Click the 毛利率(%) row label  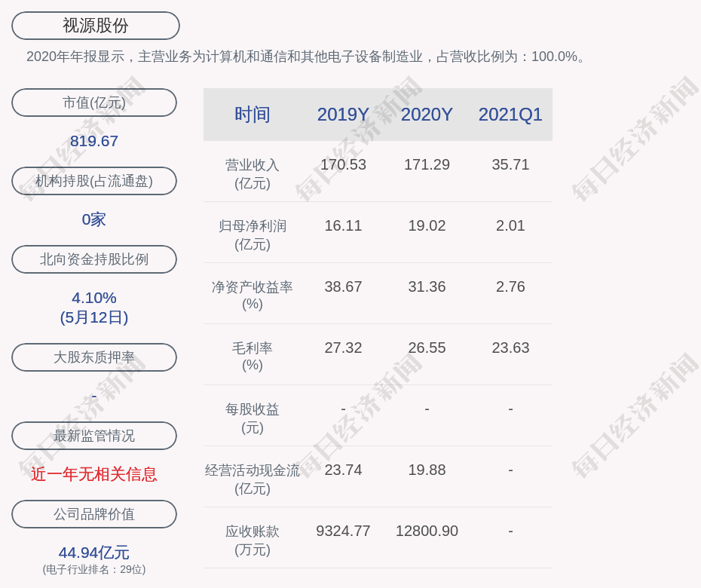point(253,357)
